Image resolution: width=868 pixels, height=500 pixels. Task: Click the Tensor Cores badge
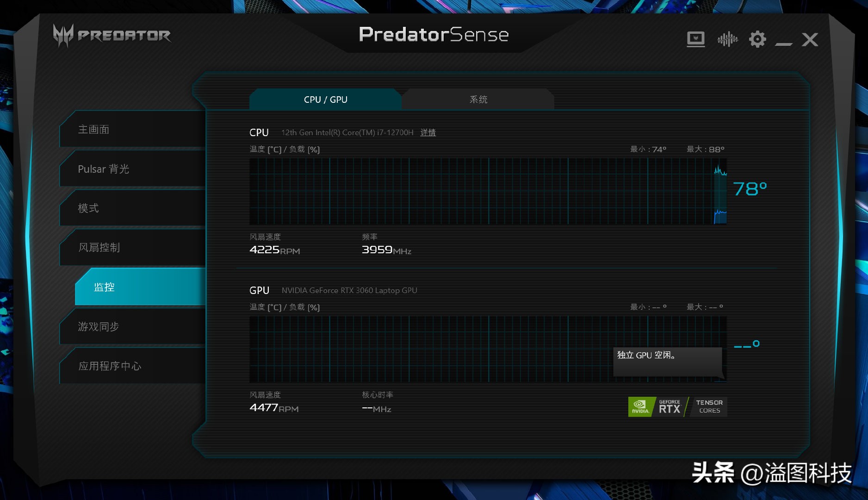[x=709, y=407]
